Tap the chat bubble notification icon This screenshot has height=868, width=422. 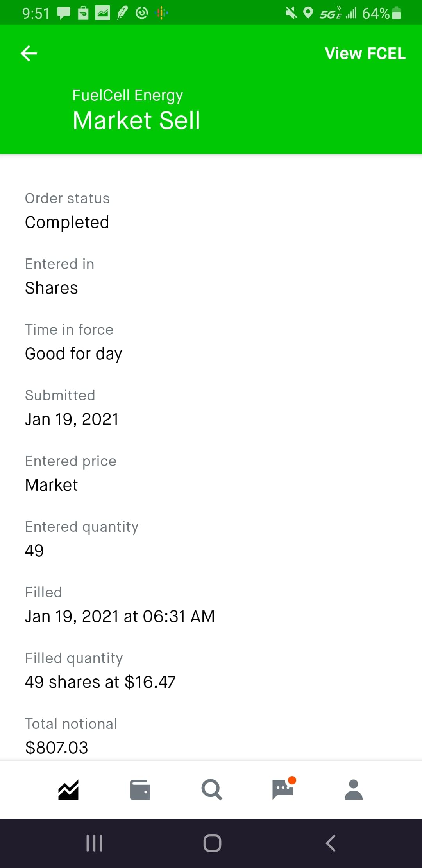coord(64,13)
